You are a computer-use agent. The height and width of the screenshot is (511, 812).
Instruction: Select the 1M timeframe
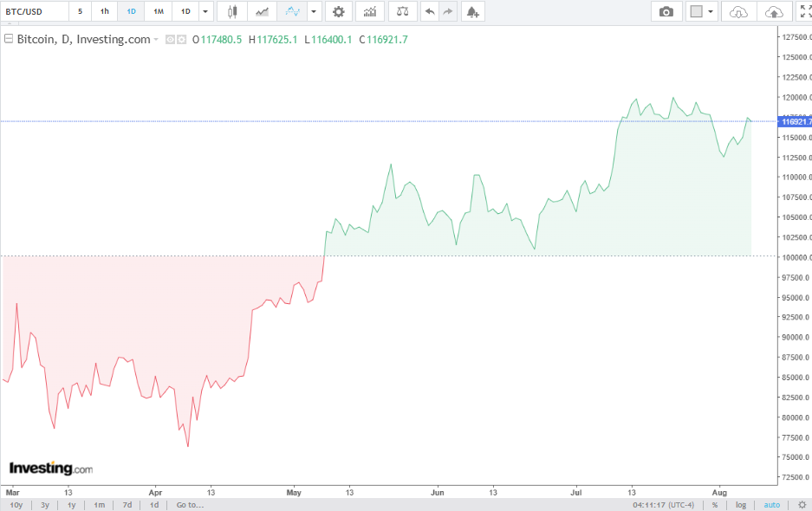click(156, 11)
